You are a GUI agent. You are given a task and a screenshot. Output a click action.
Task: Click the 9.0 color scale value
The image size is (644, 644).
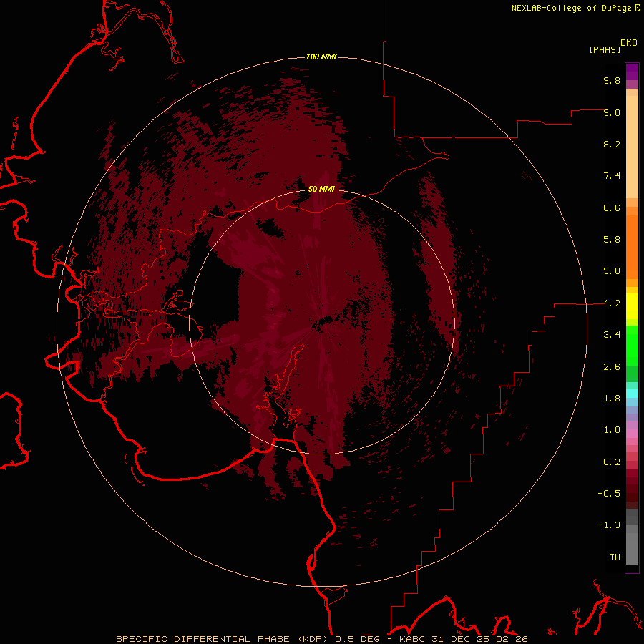tap(612, 113)
